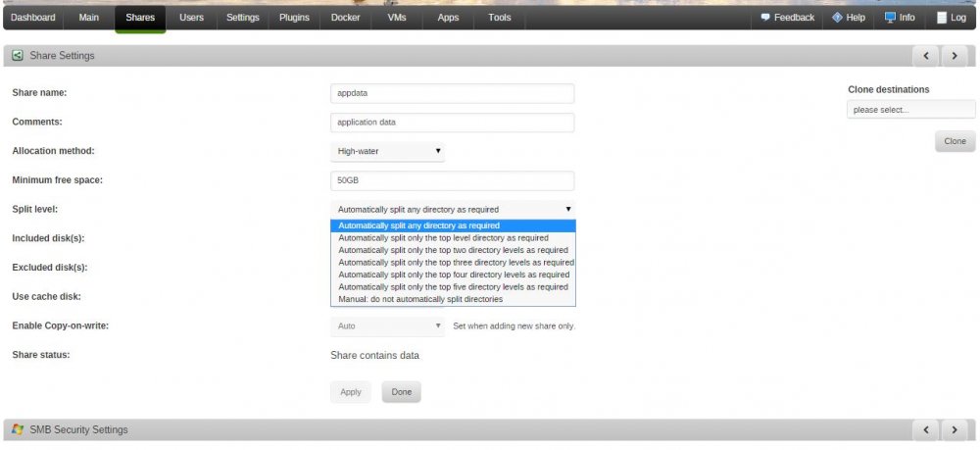Switch to the Docker tab
This screenshot has height=450, width=980.
pyautogui.click(x=346, y=18)
